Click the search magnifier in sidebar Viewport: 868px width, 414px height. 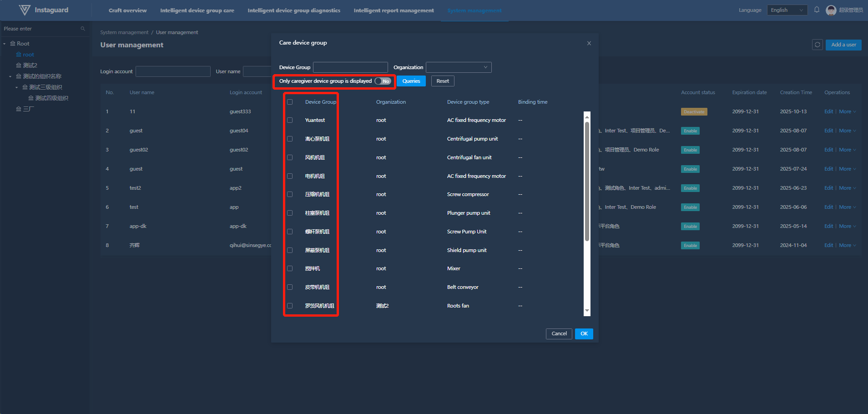(83, 29)
